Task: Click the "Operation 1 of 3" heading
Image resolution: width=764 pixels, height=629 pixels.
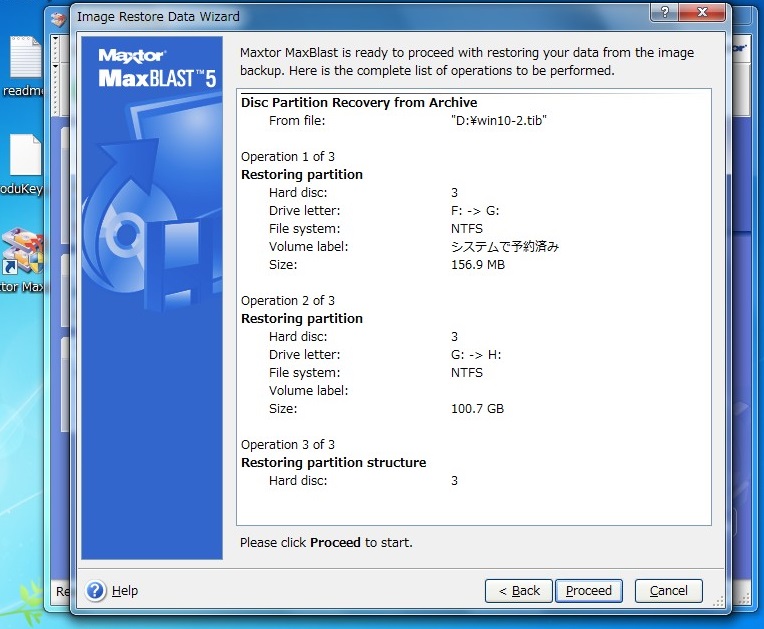Action: [x=288, y=156]
